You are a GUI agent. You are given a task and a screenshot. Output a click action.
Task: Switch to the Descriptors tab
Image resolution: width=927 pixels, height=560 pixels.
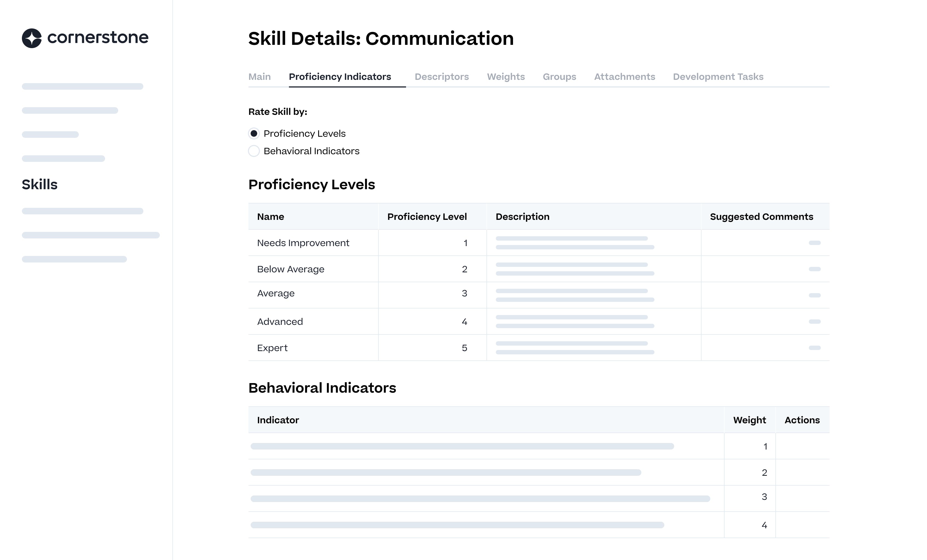(x=441, y=77)
